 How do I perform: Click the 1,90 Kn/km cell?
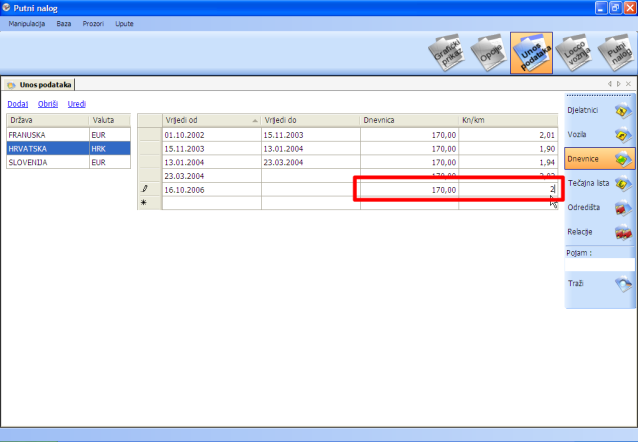pos(508,149)
